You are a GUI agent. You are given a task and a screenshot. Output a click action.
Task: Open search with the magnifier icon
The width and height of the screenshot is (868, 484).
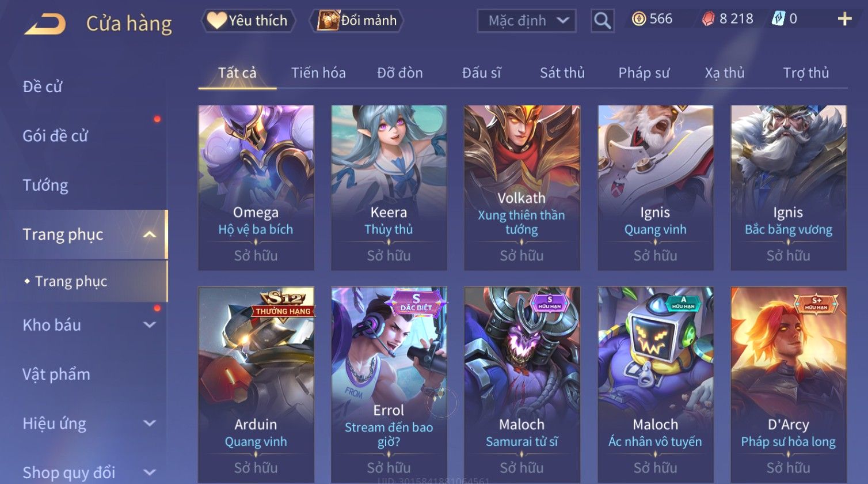(602, 21)
